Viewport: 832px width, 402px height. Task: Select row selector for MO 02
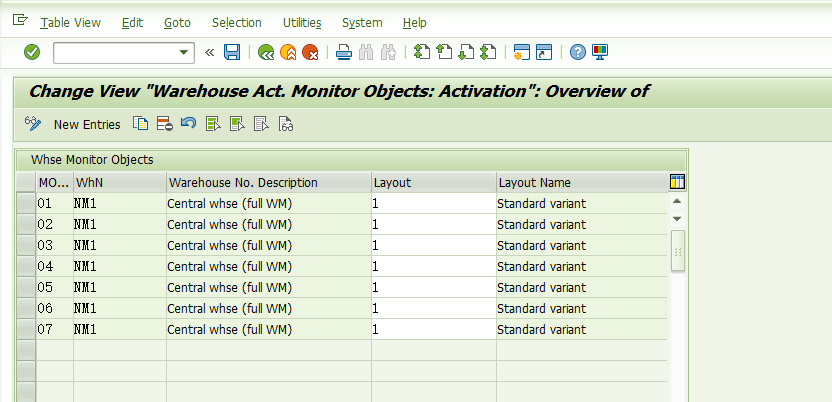tap(25, 224)
